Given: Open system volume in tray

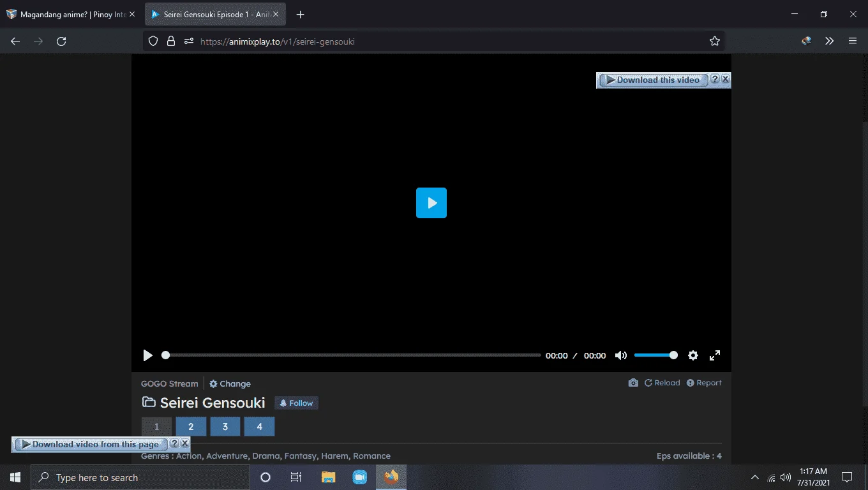Looking at the screenshot, I should pyautogui.click(x=786, y=477).
